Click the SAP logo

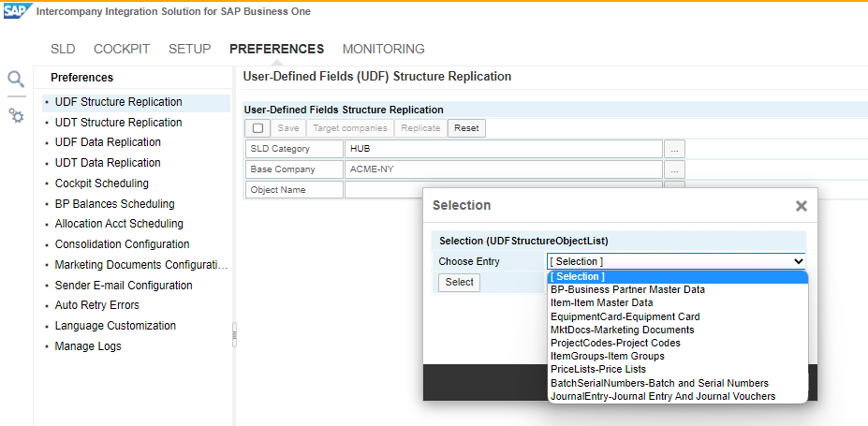coord(16,11)
